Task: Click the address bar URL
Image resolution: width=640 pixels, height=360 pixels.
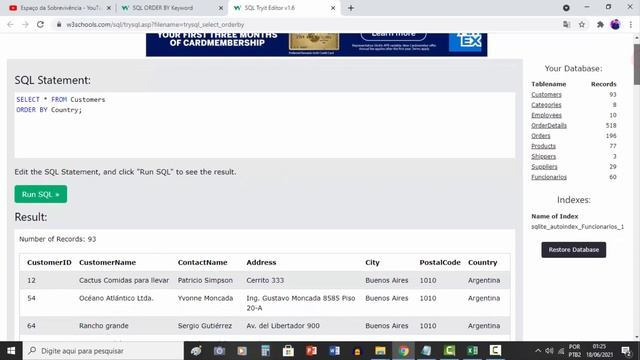Action: [155, 24]
